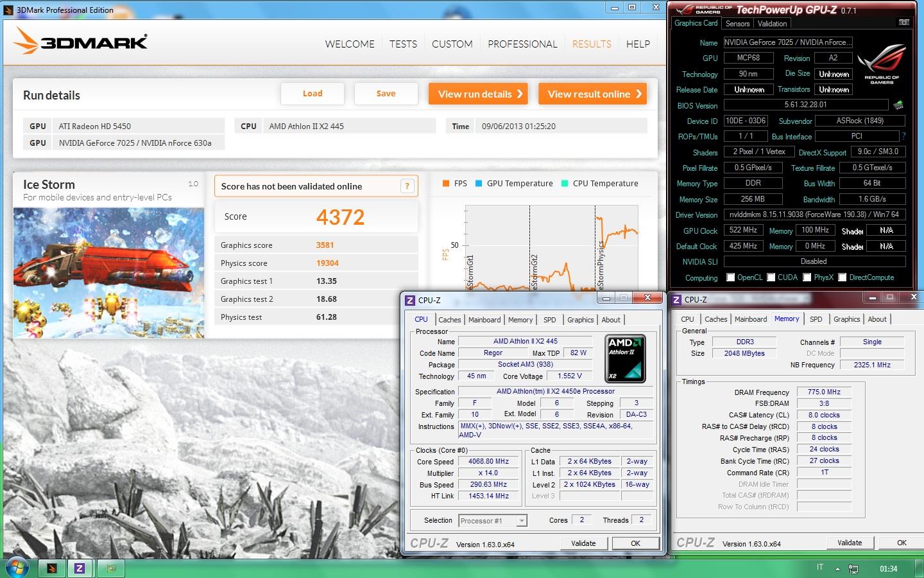Click Validate in the left CPU-Z window

(583, 543)
